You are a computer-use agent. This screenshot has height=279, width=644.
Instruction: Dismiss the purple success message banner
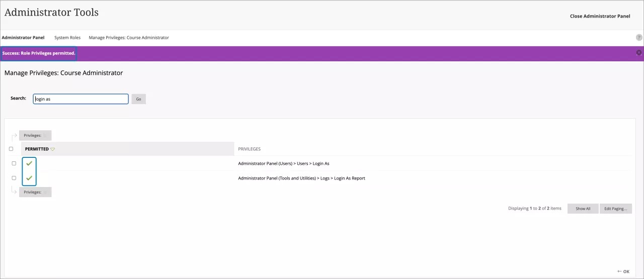coord(639,53)
